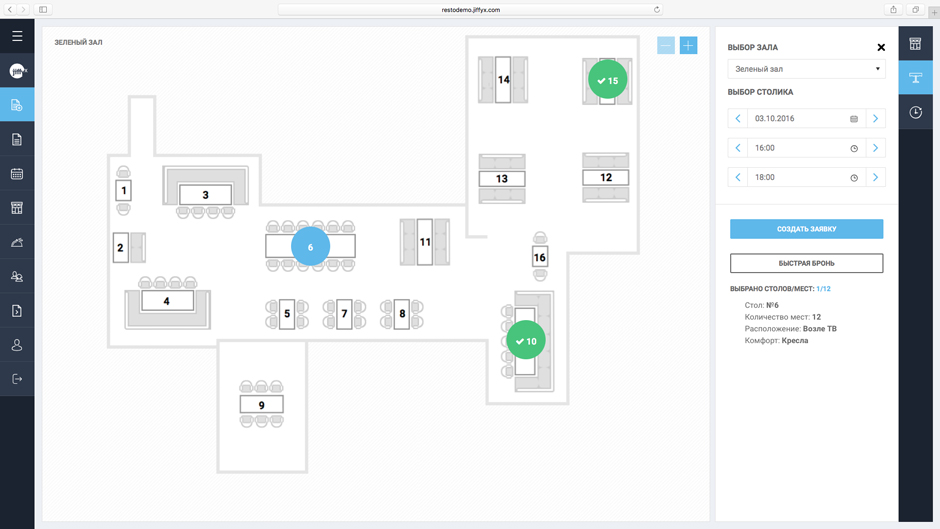The height and width of the screenshot is (529, 940).
Task: Click the Создать заявку button
Action: (x=806, y=229)
